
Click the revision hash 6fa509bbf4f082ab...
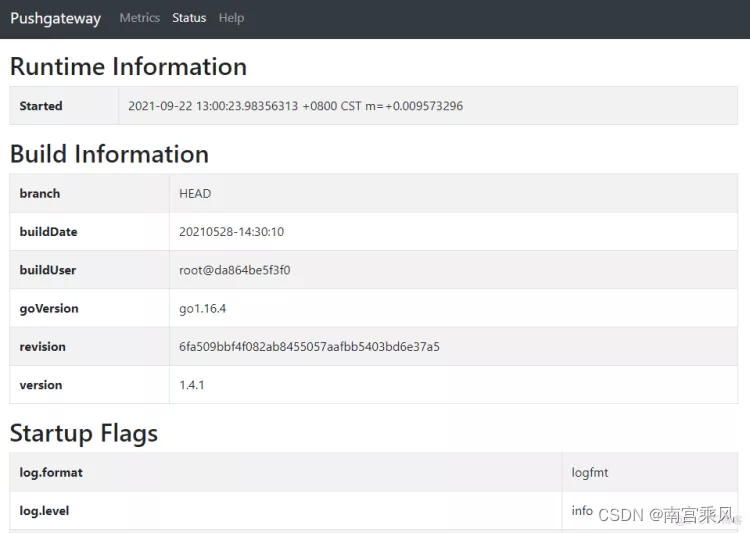point(309,346)
